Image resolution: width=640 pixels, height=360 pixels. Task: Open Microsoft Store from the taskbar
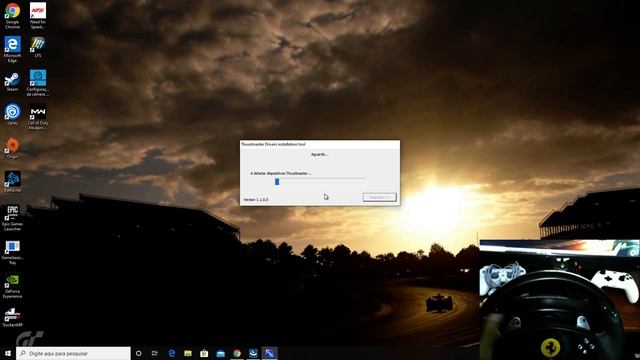[x=204, y=353]
